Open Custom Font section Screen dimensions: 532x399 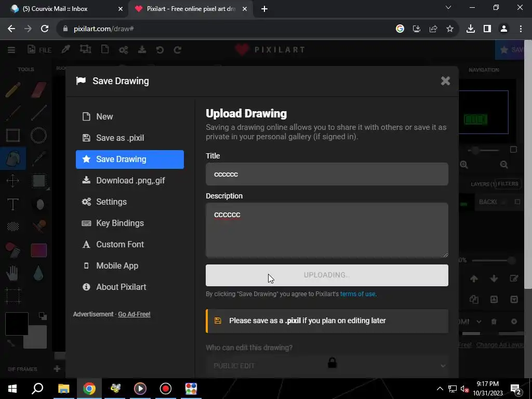tap(129, 244)
